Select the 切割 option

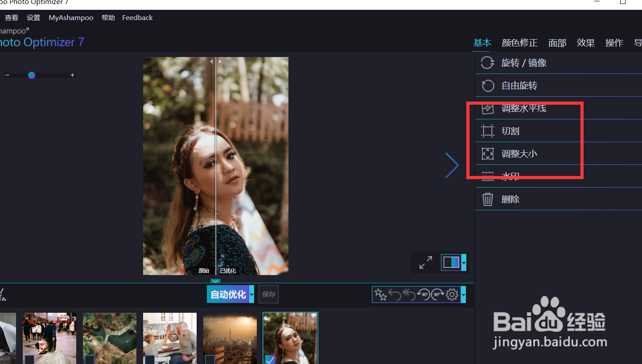point(559,131)
